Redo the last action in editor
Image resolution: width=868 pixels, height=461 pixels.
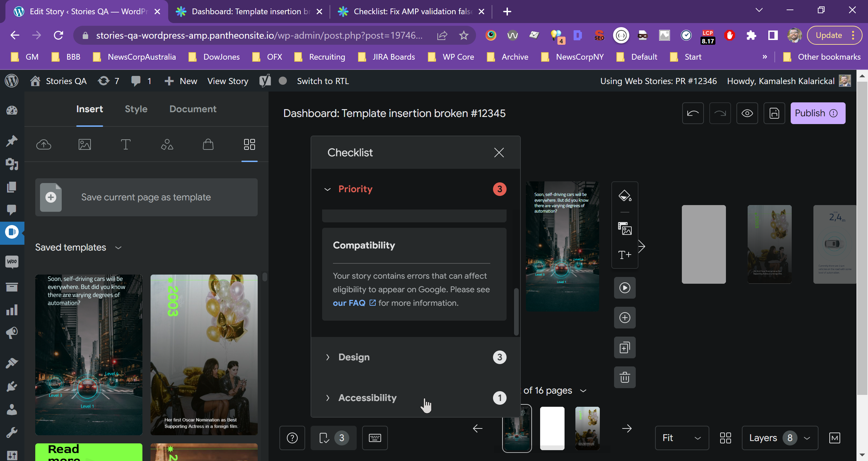[720, 113]
